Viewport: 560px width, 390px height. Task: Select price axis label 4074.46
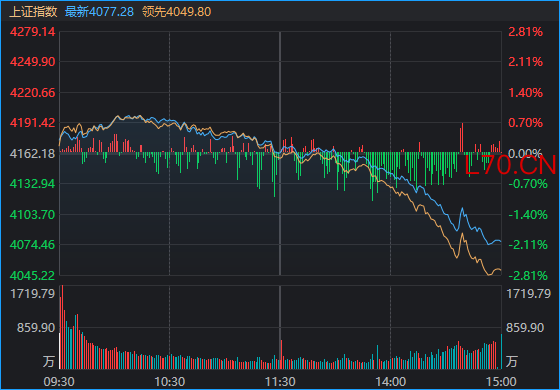coord(32,245)
